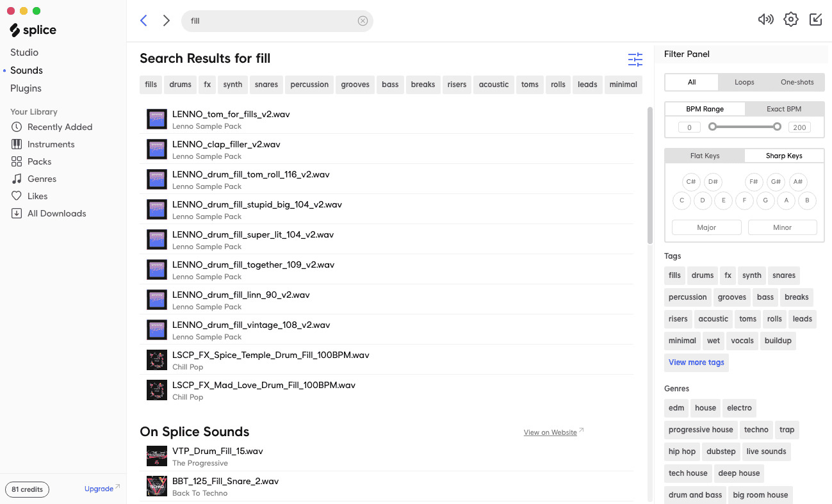Expand tags with View more tags

(696, 362)
